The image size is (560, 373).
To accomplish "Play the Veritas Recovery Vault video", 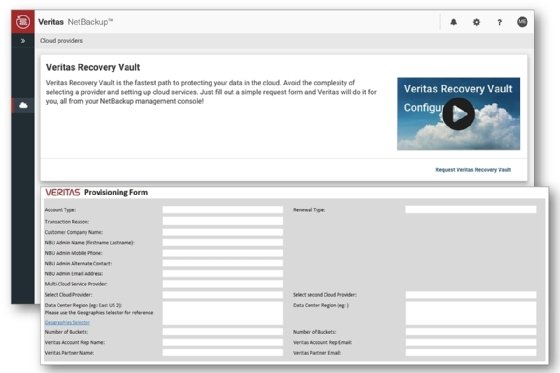I will [x=459, y=114].
